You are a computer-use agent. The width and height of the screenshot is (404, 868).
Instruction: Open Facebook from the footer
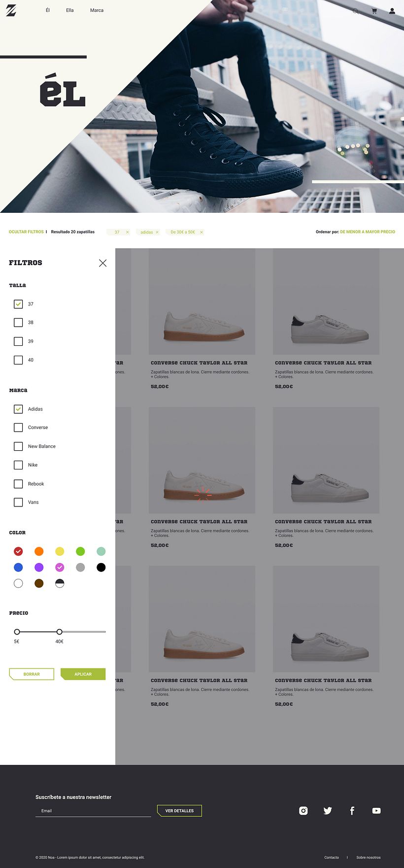tap(352, 810)
